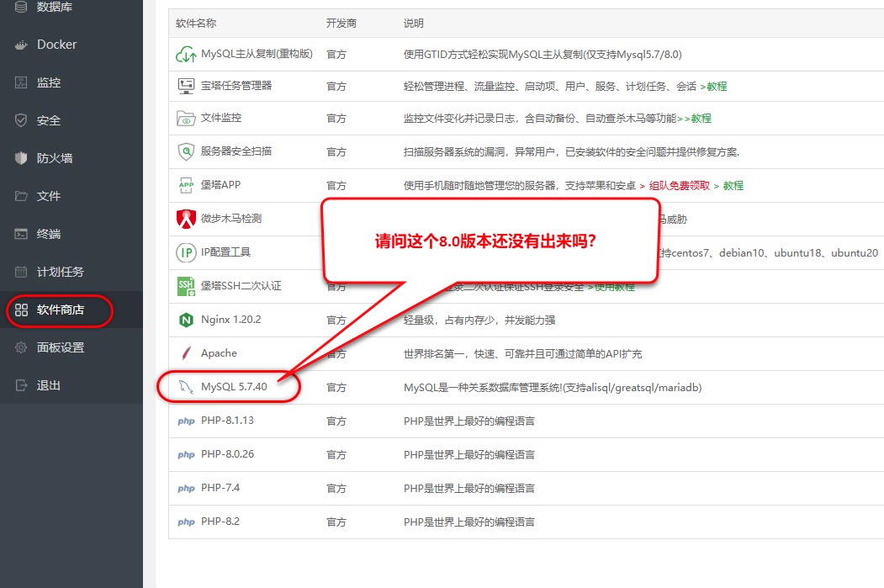This screenshot has width=884, height=588.
Task: Click the 服务器安全扫描 shield icon
Action: (186, 151)
